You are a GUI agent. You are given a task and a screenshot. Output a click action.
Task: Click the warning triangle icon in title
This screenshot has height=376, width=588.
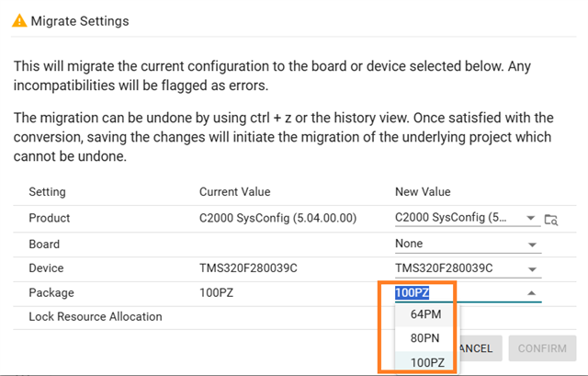tap(17, 20)
